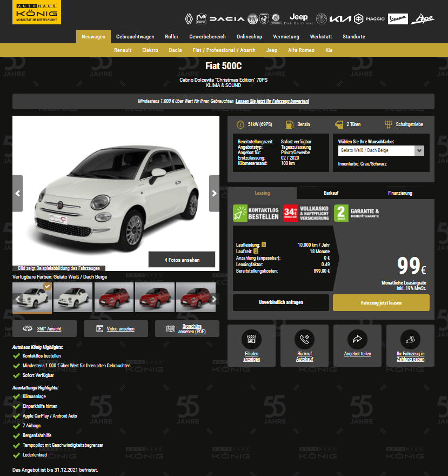The image size is (448, 476).
Task: Switch to the Finanzierung tab
Action: (400, 193)
